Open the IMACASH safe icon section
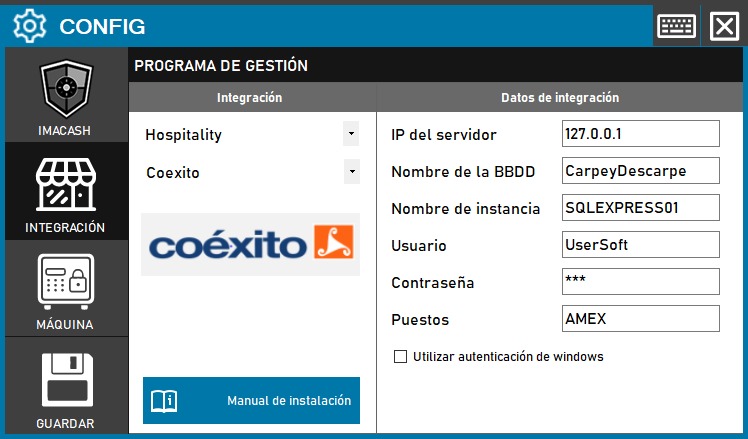 tap(66, 92)
